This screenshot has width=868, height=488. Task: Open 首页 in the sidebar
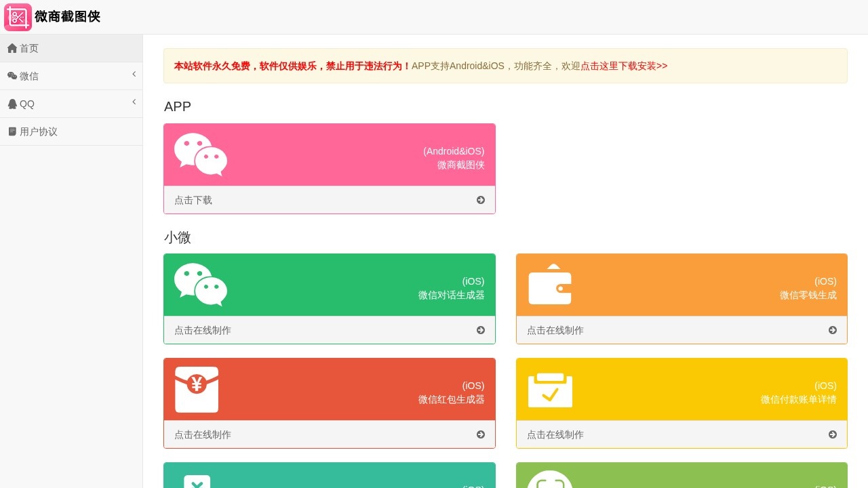(29, 48)
